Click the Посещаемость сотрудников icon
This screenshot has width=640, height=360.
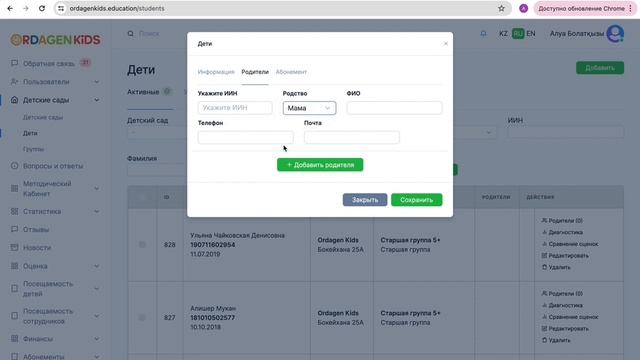pyautogui.click(x=14, y=316)
